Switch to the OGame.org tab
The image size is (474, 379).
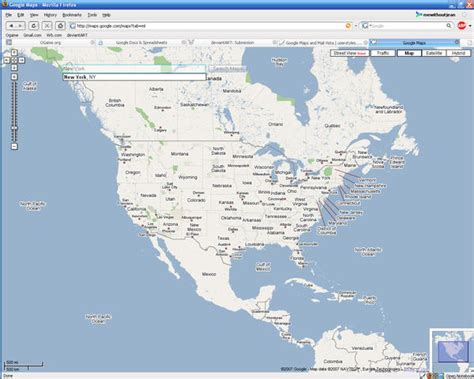50,43
